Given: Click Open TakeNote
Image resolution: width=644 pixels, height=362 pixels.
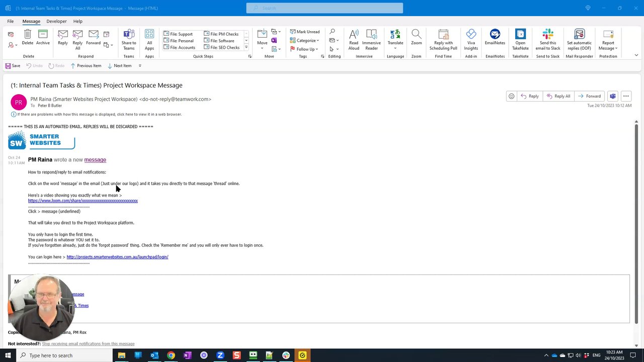Looking at the screenshot, I should click(520, 39).
